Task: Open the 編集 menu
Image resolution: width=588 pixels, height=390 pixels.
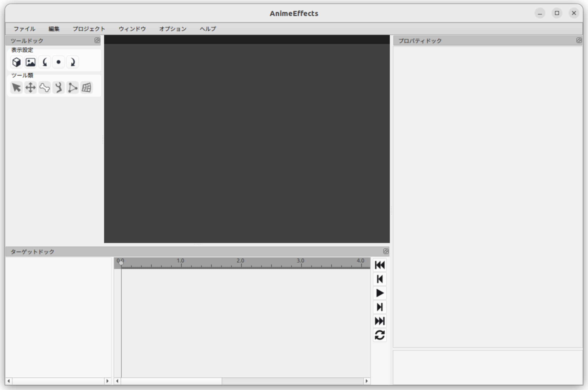Action: [x=54, y=29]
